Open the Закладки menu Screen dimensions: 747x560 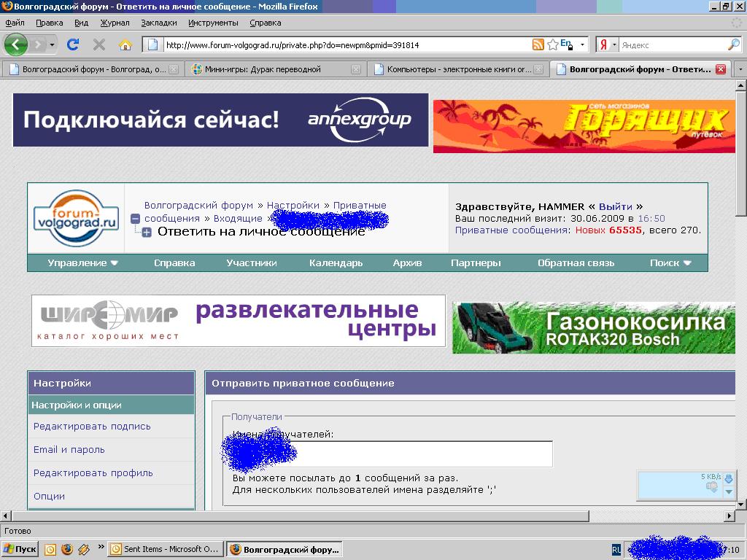tap(158, 23)
